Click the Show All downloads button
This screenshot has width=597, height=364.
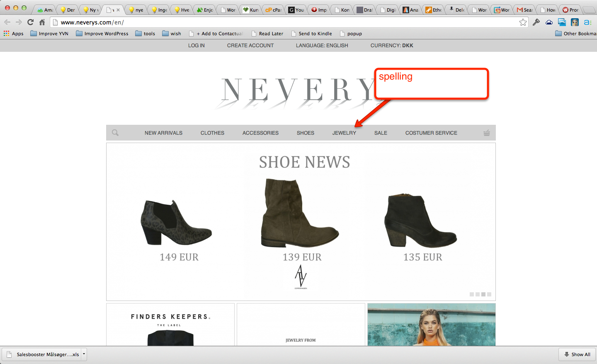pyautogui.click(x=577, y=354)
